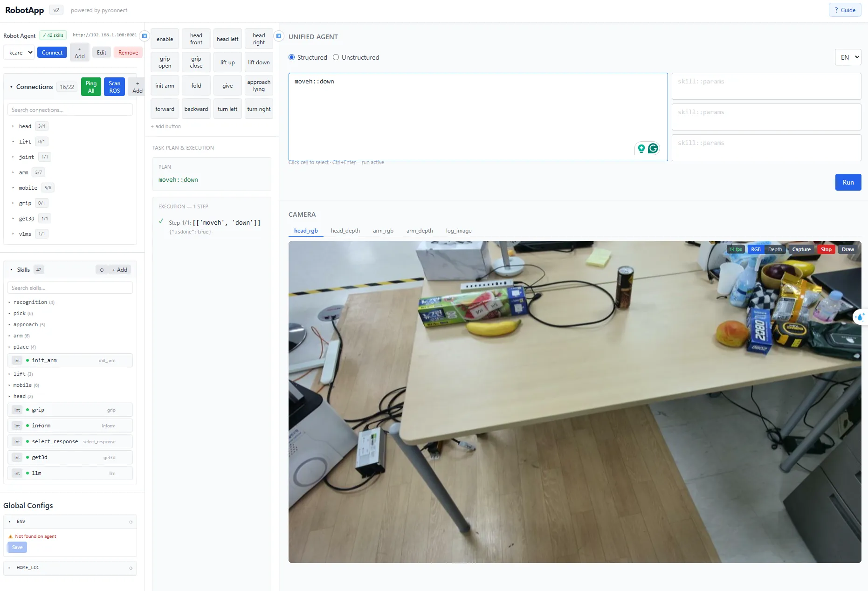Click the Save button under ENV
The image size is (868, 591).
(17, 548)
